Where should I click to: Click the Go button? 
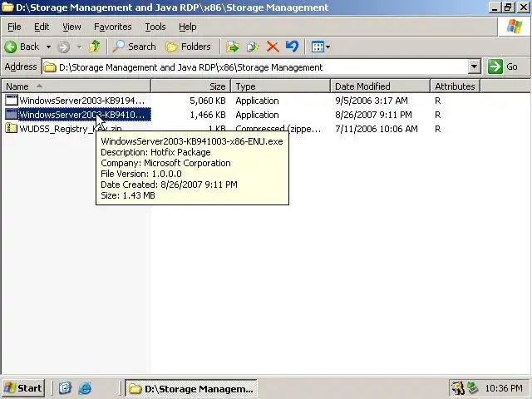[x=503, y=66]
